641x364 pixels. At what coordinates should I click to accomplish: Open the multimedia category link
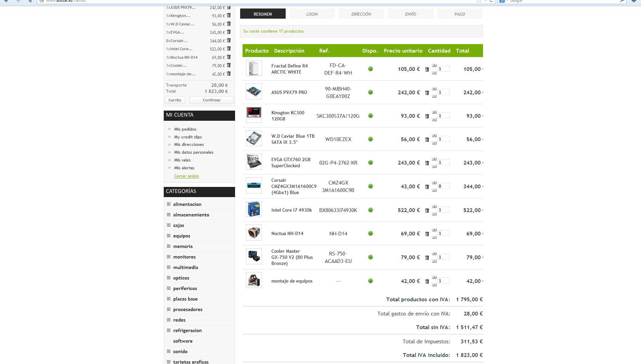tap(185, 267)
